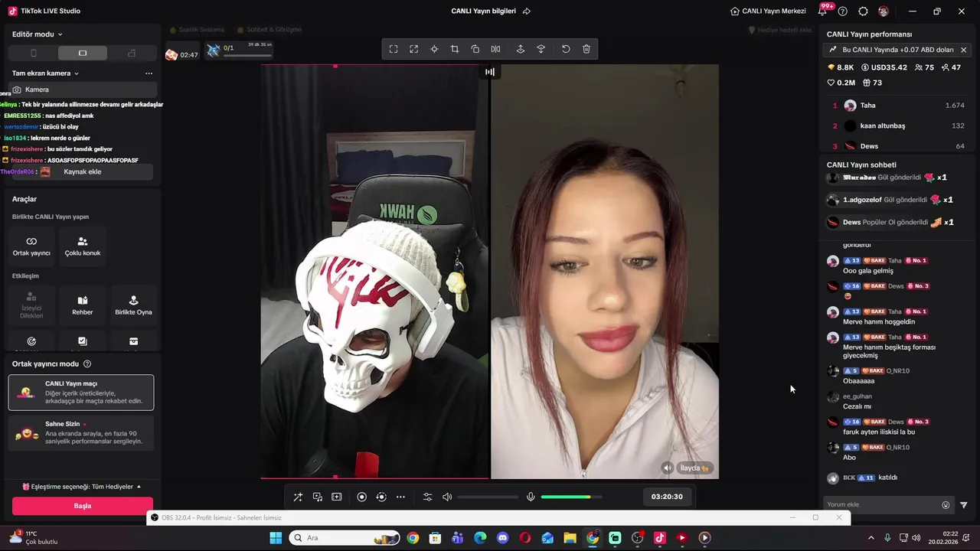Open Birlikte Oyna tool
980x551 pixels.
coord(133,305)
